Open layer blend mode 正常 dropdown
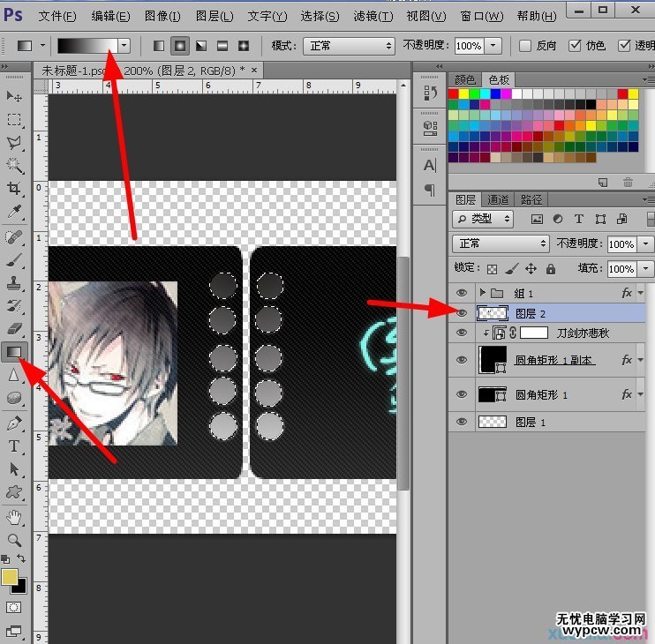The height and width of the screenshot is (644, 655). click(x=501, y=243)
